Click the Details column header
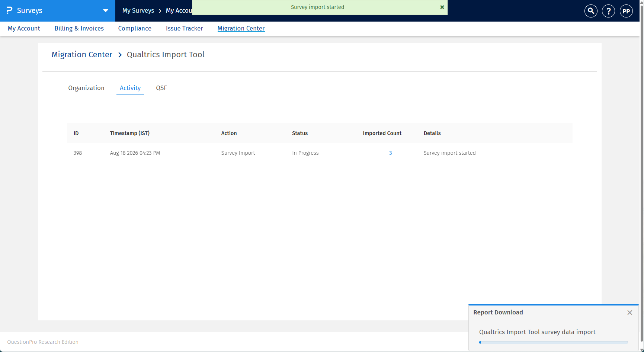644x352 pixels. 432,133
